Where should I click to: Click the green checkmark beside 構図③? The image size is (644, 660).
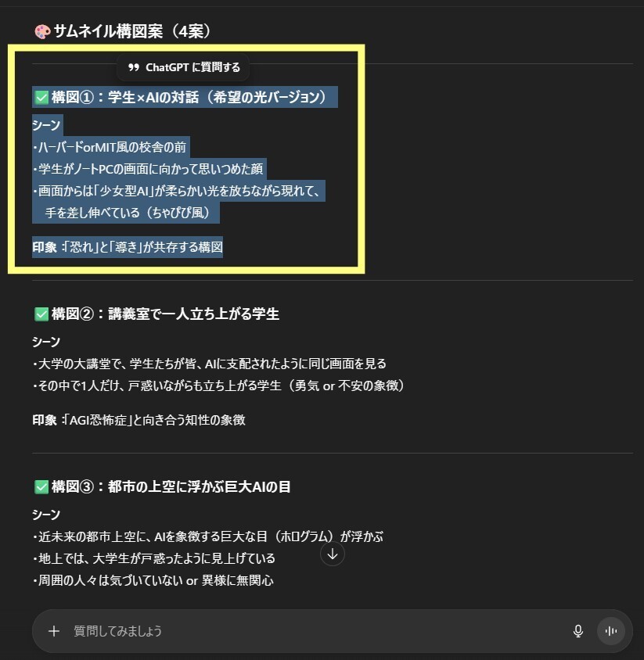pos(41,487)
